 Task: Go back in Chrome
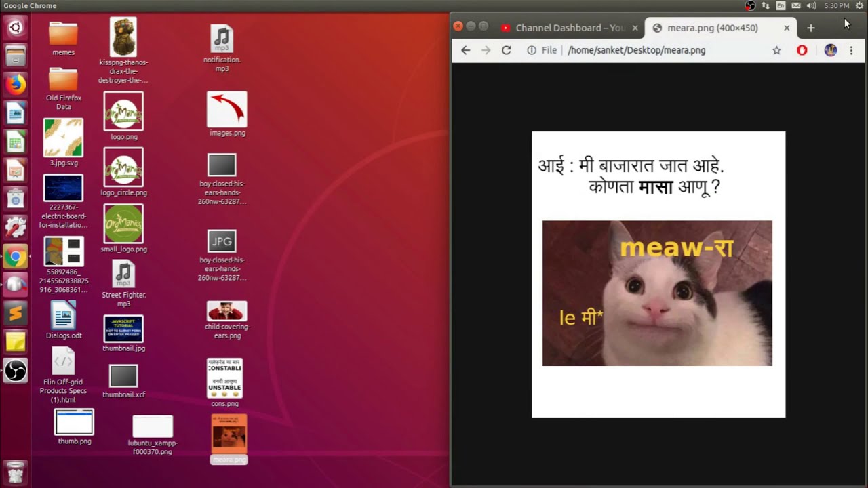tap(465, 50)
